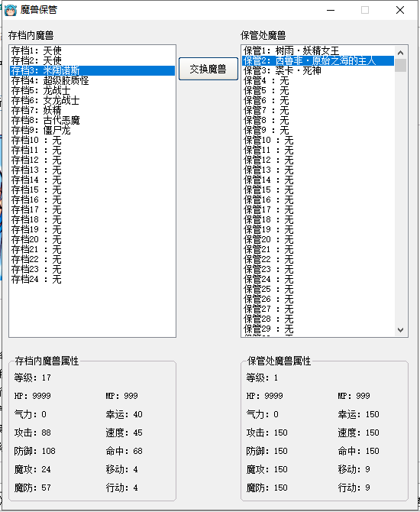Select empty storage slot 保管16
The image size is (420, 512).
(x=318, y=200)
